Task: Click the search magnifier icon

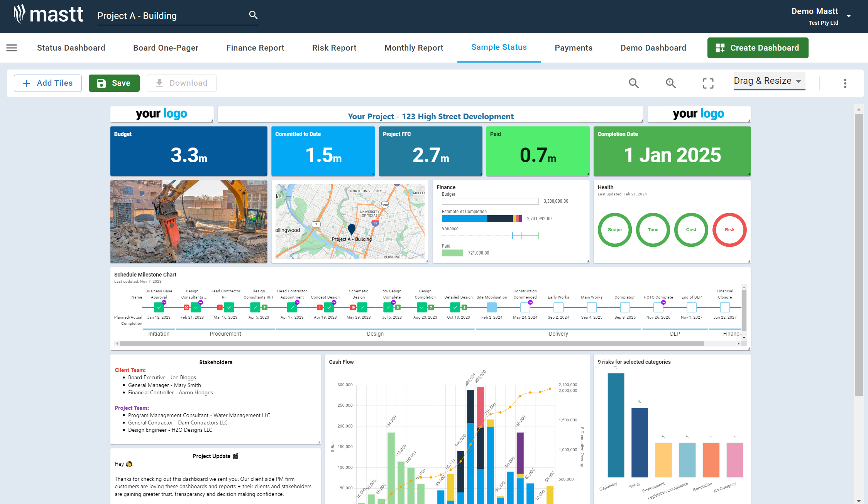Action: pyautogui.click(x=253, y=15)
